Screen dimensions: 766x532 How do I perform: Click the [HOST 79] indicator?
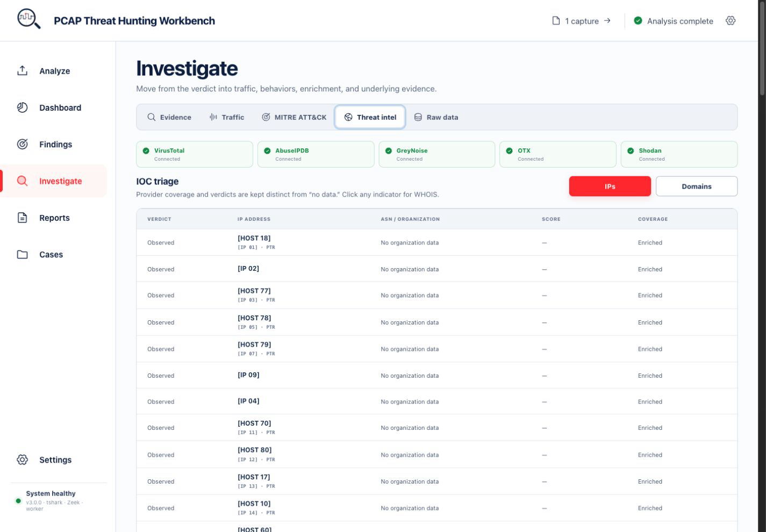coord(254,344)
